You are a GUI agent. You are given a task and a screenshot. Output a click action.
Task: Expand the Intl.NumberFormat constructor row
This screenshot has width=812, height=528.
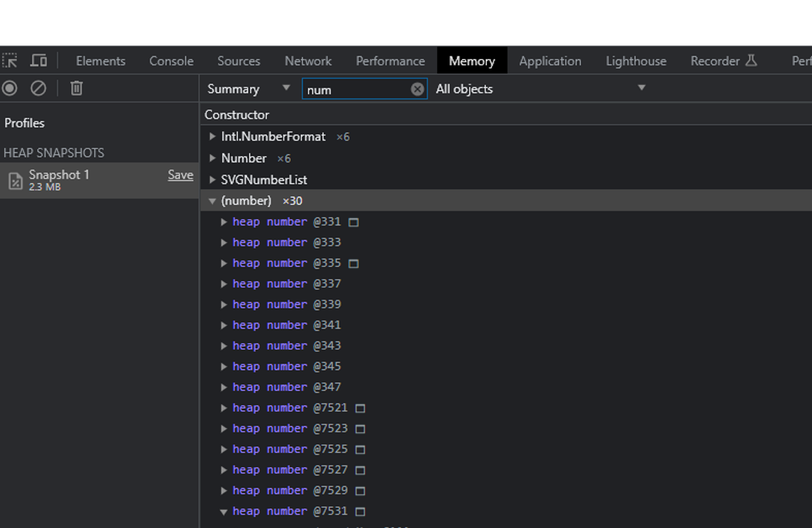(212, 136)
